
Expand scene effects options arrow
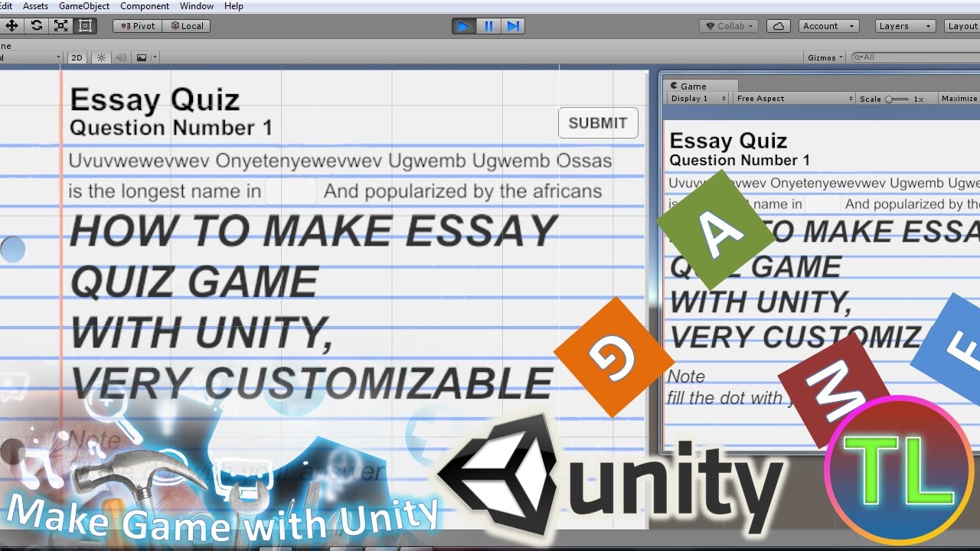point(155,57)
